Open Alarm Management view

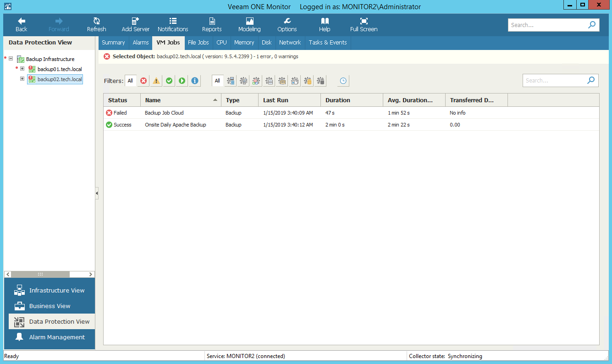pos(57,337)
